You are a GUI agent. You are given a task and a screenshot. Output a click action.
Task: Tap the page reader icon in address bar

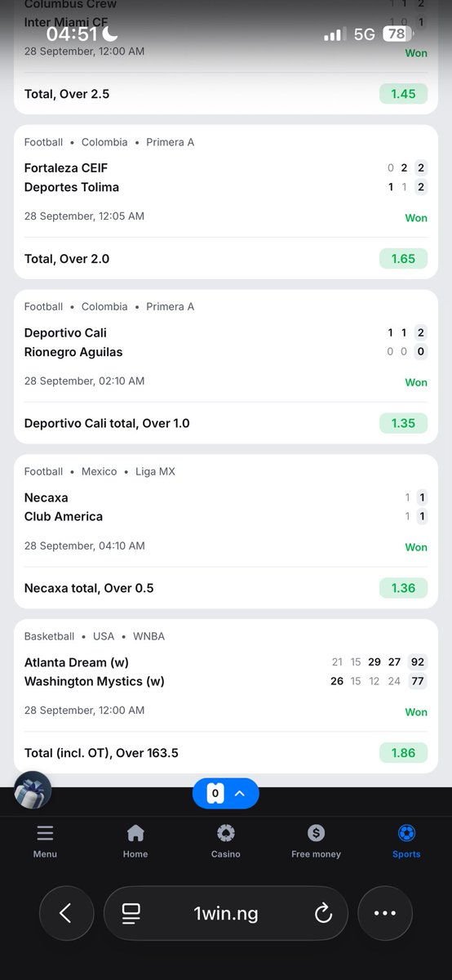pos(131,914)
